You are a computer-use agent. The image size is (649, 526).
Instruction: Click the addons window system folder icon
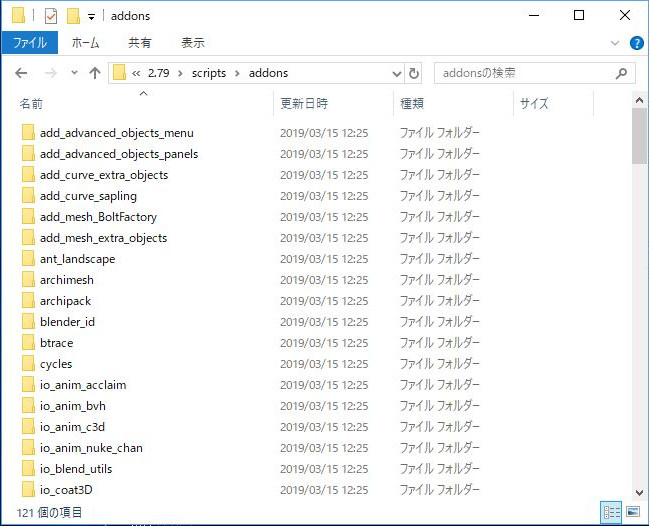coord(18,16)
